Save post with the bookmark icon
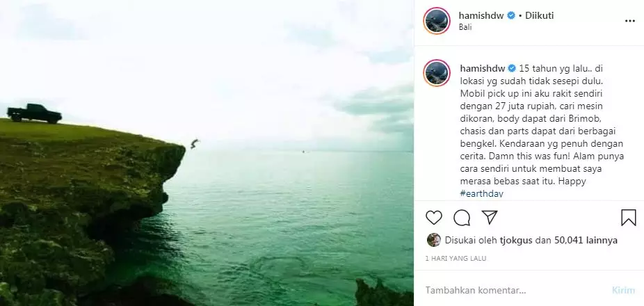Image resolution: width=644 pixels, height=306 pixels. click(x=629, y=218)
